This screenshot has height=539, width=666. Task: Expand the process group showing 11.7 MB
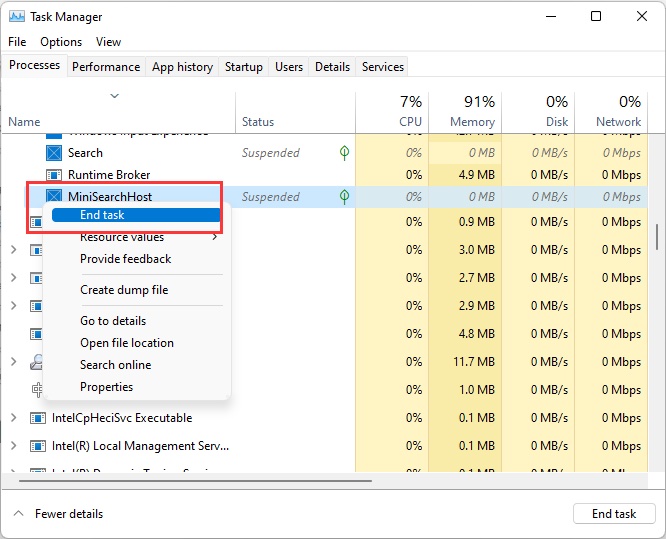click(x=14, y=362)
